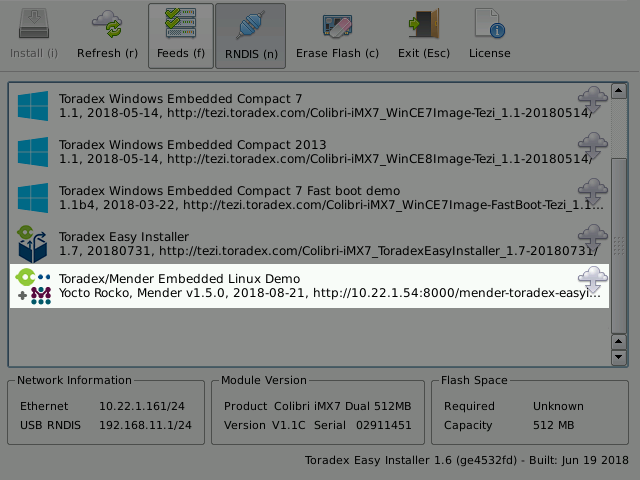Select Toradex Windows Embedded Compact 2013 entry
This screenshot has width=640, height=480.
coord(309,151)
